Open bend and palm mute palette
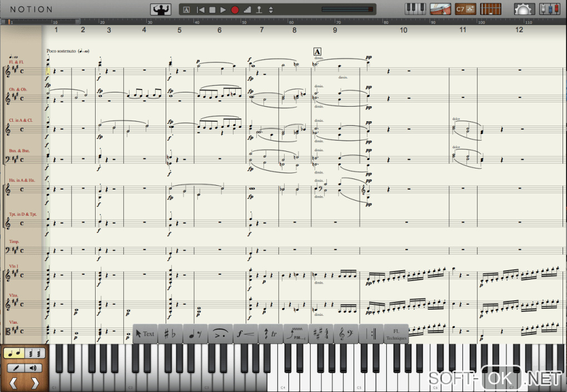Screen dimensions: 567x392 pos(296,334)
